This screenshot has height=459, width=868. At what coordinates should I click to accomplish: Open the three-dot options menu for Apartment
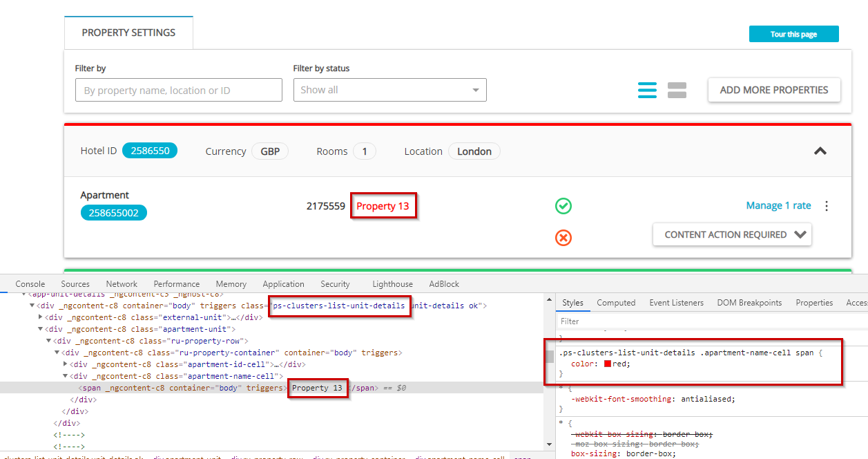coord(827,206)
